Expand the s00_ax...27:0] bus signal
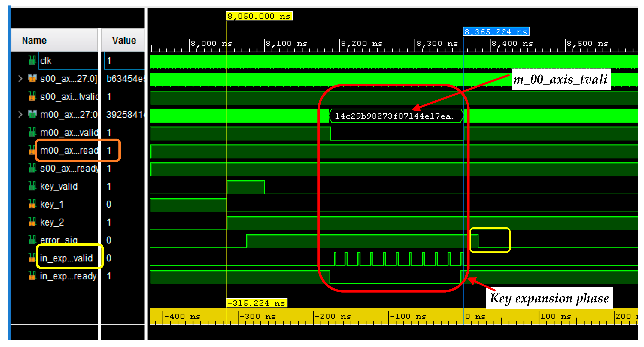Viewport: 644px width, 347px height. [21, 79]
